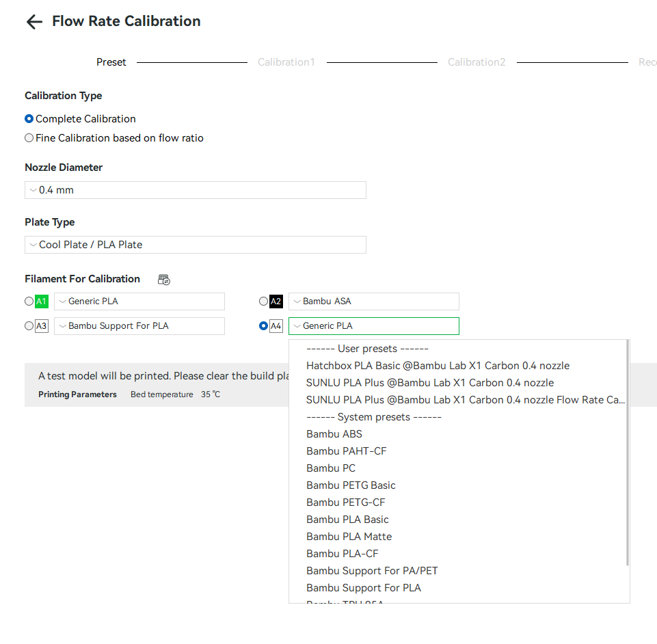Expand the Bambu Support For PLA dropdown
Viewport: 657px width, 644px height.
pyautogui.click(x=139, y=325)
